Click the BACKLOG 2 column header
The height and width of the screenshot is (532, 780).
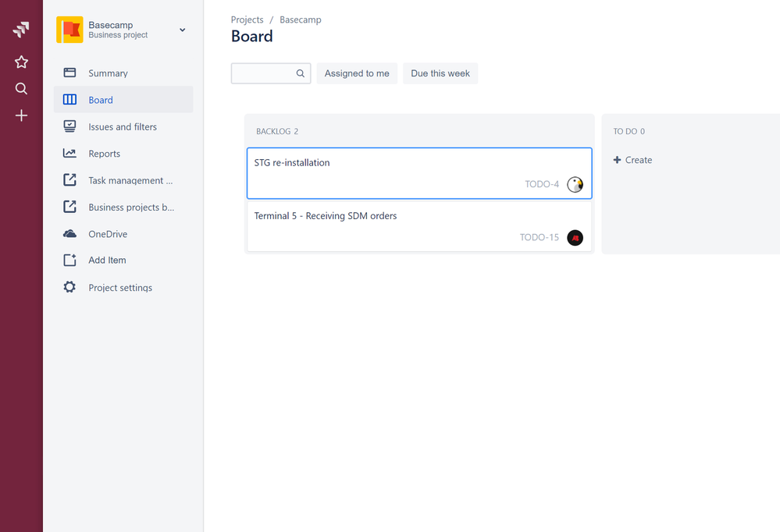point(277,131)
